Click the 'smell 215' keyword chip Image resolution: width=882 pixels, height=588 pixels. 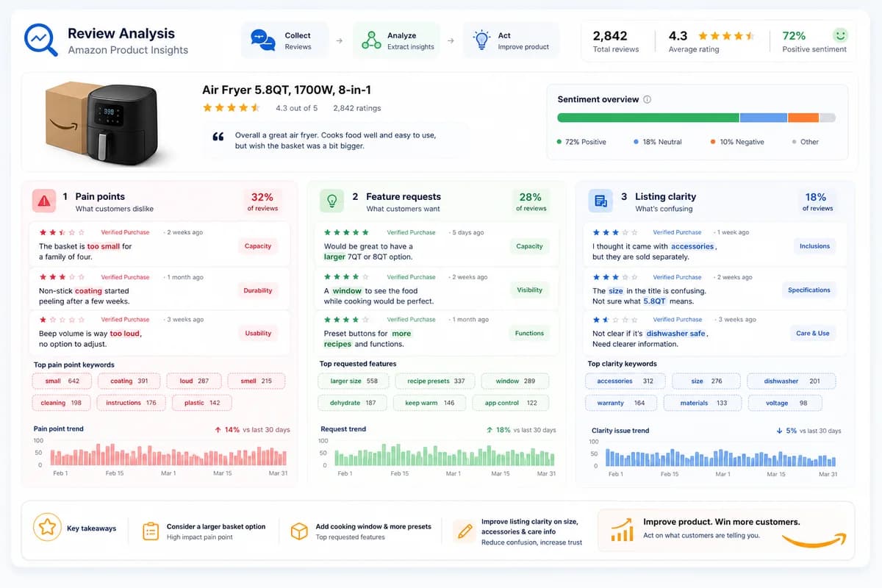click(x=256, y=381)
